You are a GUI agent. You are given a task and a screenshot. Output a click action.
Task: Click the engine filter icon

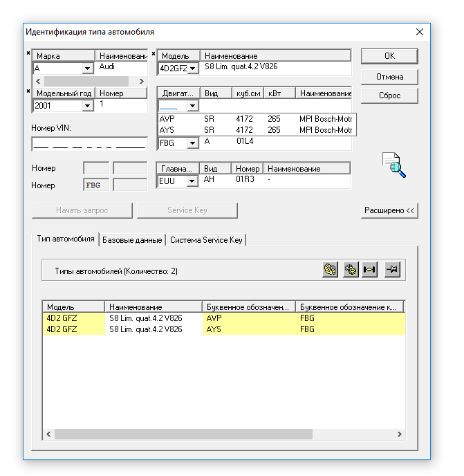331,271
